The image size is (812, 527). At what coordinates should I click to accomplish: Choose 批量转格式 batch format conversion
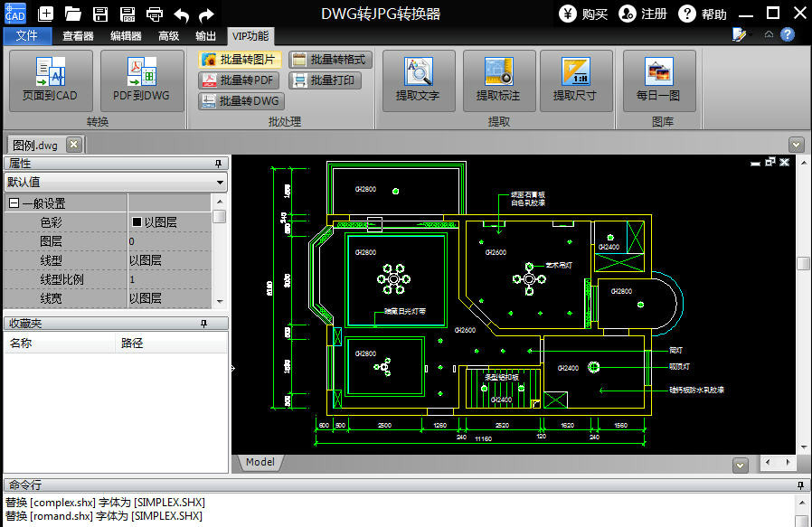[x=330, y=60]
